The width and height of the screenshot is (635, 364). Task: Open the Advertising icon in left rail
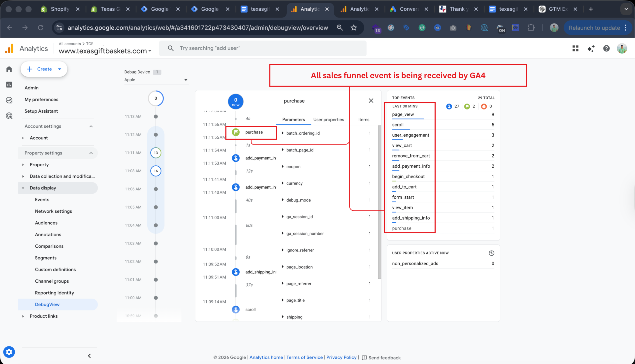point(9,116)
